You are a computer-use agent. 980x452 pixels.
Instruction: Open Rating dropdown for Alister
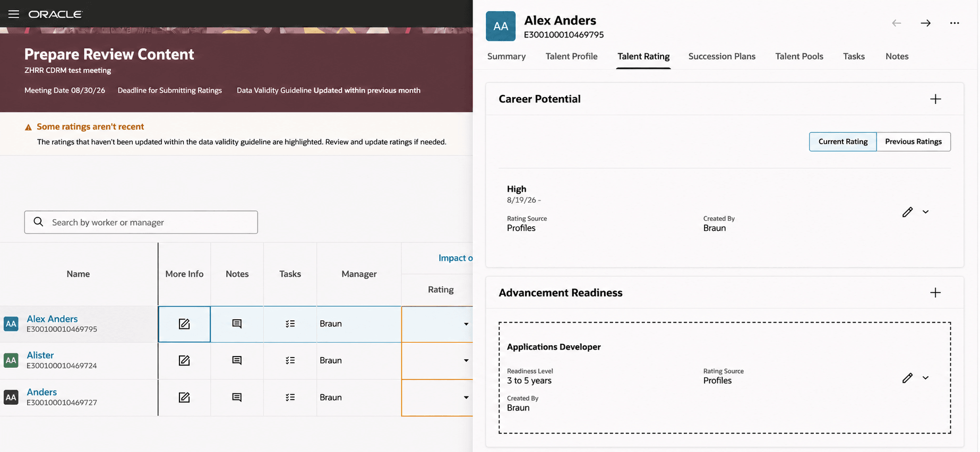[x=466, y=361]
